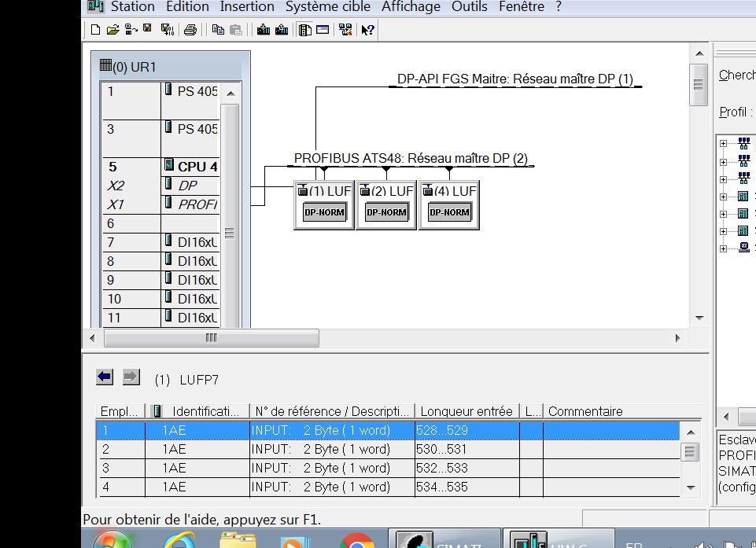Open the Insertion menu
Image resolution: width=756 pixels, height=548 pixels.
[247, 7]
